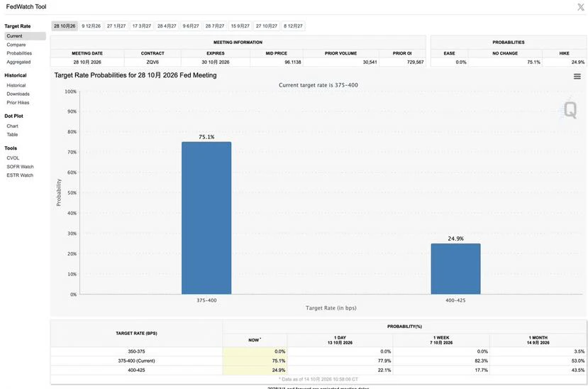
Task: Click the EASE 0.0% probability value
Action: point(461,62)
